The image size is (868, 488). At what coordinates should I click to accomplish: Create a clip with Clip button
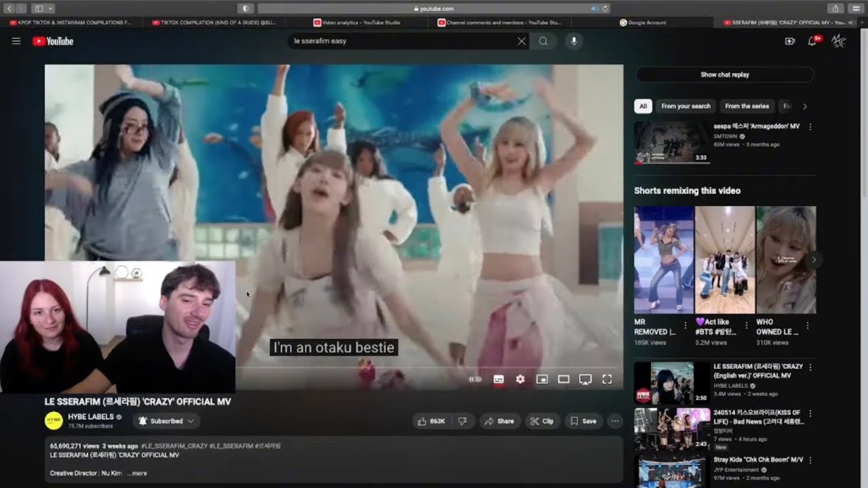[542, 421]
